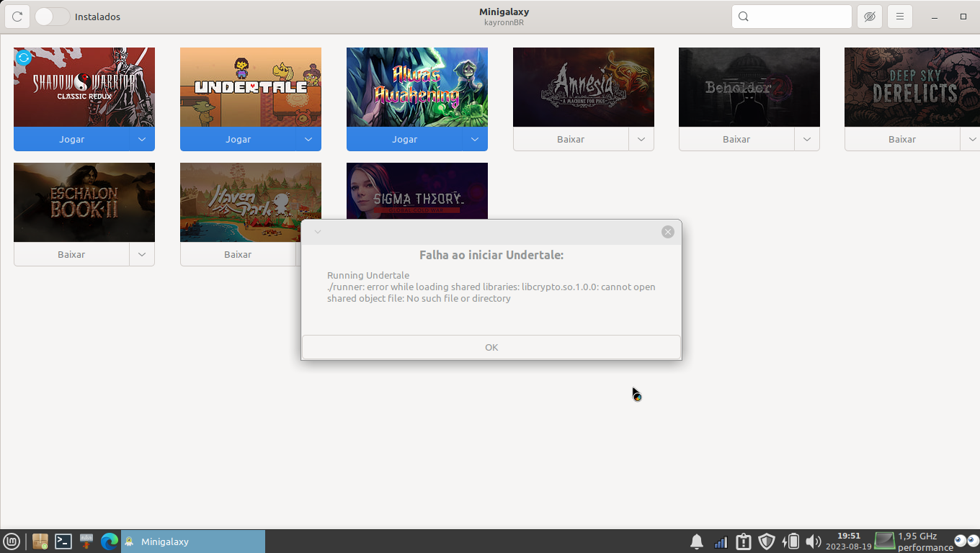Play Shadow Warrior Classic Redux
Viewport: 980px width, 553px height.
point(71,139)
